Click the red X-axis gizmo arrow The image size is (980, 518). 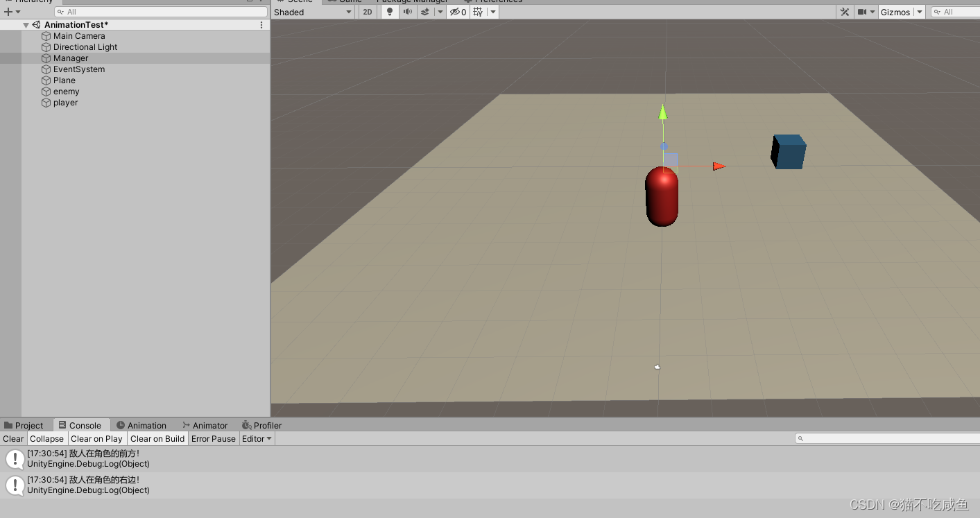coord(719,166)
